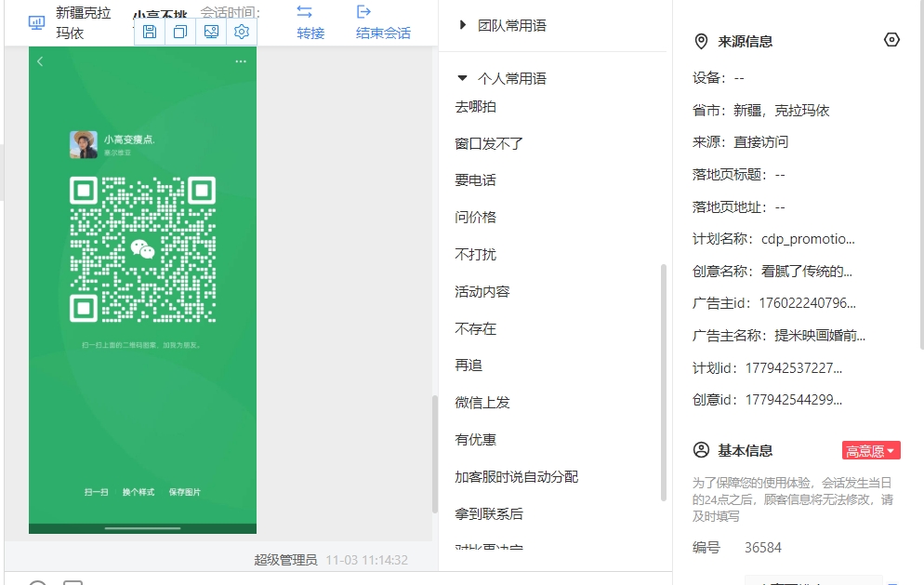Screen dimensions: 924x585
Task: Click the message timestamp 11-03 11:14:32
Action: (366, 560)
